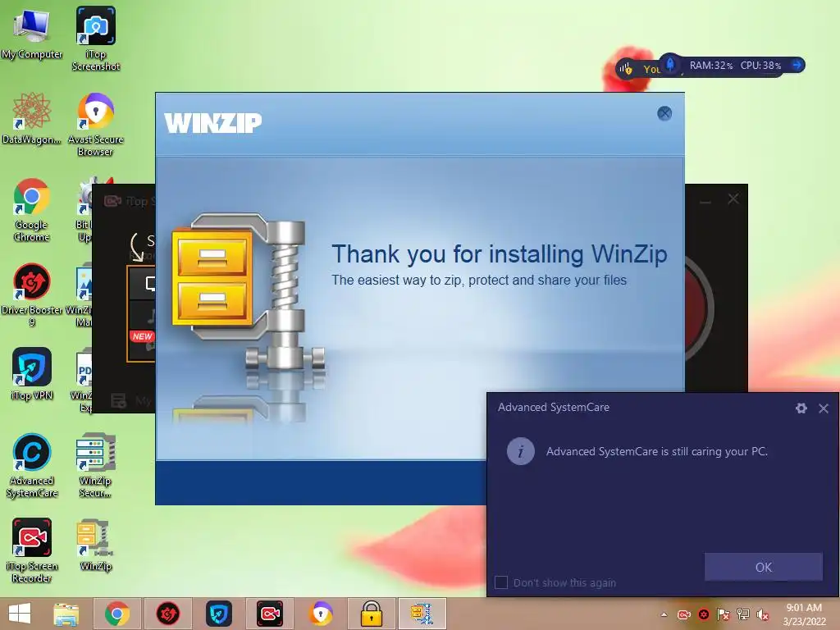This screenshot has width=840, height=630.
Task: Open the iTop VPN desktop icon
Action: click(x=32, y=374)
